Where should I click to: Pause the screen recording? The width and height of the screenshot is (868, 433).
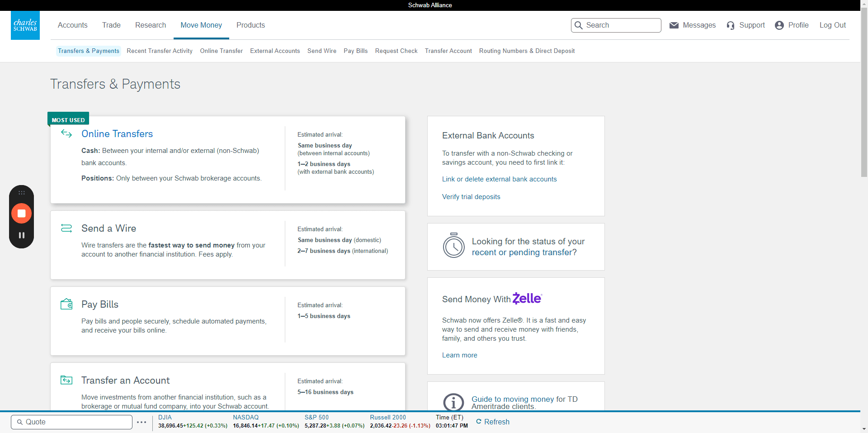[x=21, y=235]
